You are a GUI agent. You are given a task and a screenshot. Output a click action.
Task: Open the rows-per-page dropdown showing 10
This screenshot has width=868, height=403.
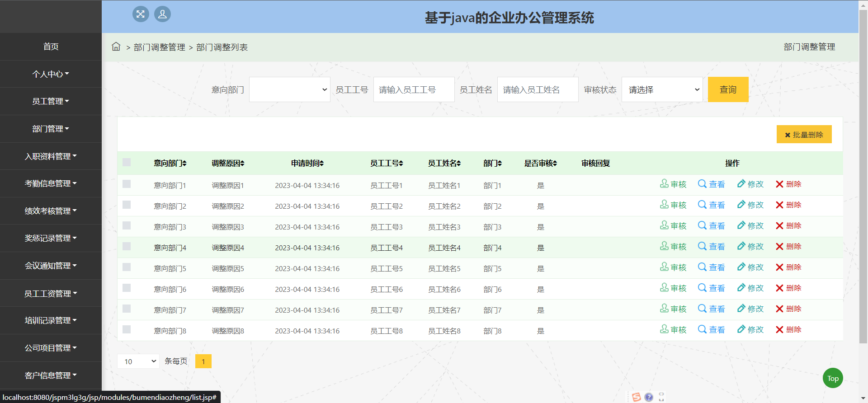[138, 361]
